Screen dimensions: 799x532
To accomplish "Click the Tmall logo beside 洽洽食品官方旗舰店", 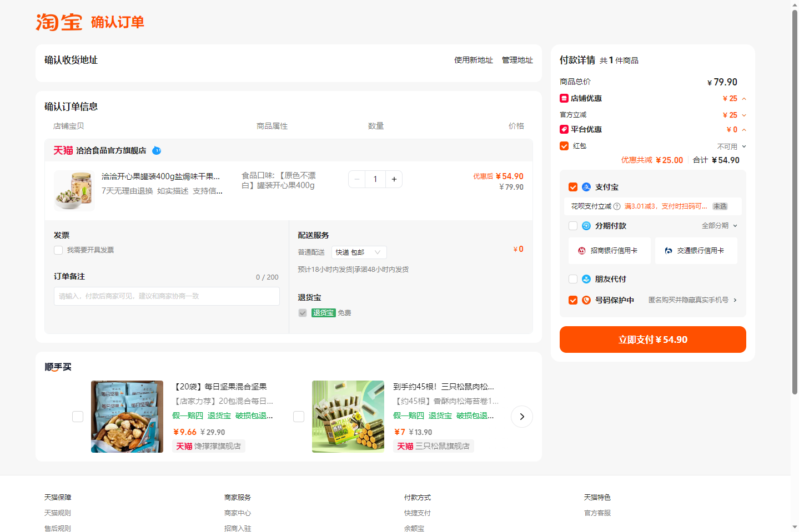I will point(63,150).
